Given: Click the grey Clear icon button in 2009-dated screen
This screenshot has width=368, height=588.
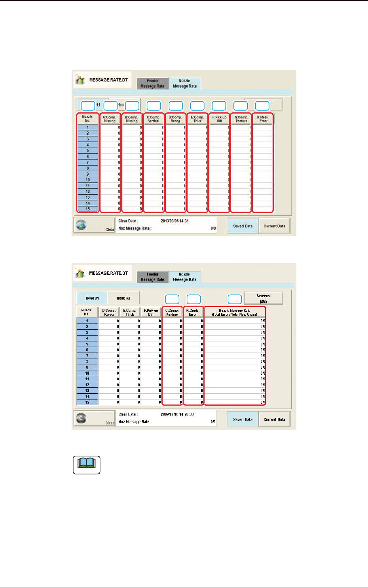Looking at the screenshot, I should click(x=94, y=419).
